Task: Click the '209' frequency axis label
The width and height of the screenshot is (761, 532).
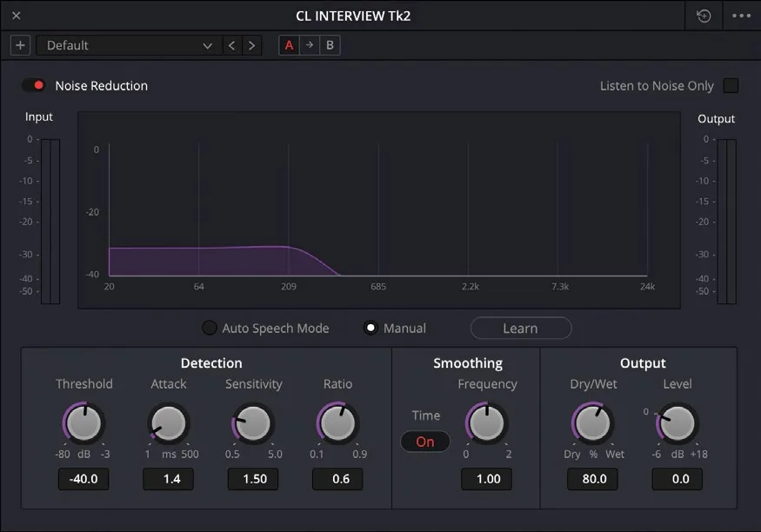Action: point(289,287)
